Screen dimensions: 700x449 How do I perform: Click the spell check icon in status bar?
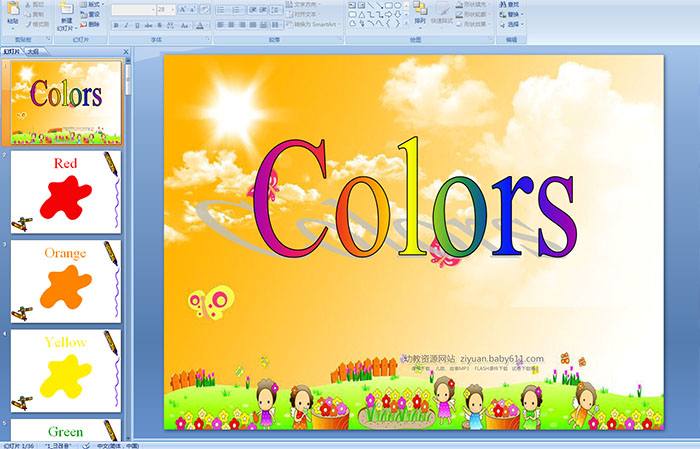click(x=86, y=445)
